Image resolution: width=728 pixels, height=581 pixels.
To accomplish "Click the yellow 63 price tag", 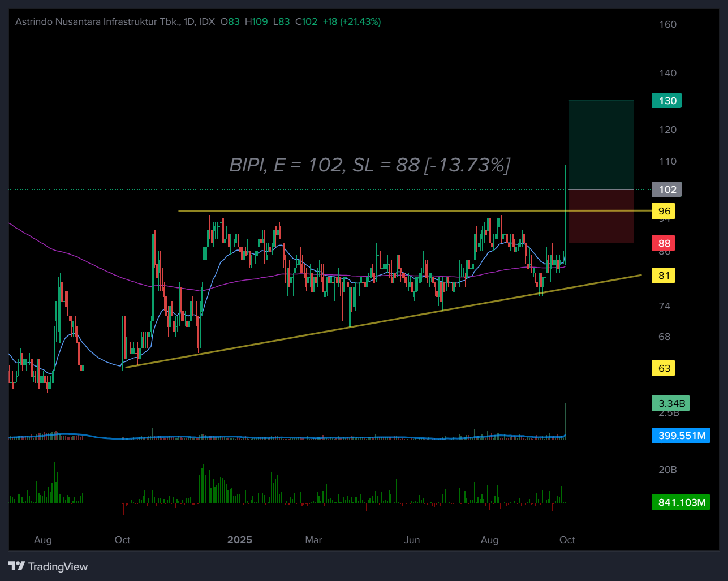I will click(x=664, y=368).
